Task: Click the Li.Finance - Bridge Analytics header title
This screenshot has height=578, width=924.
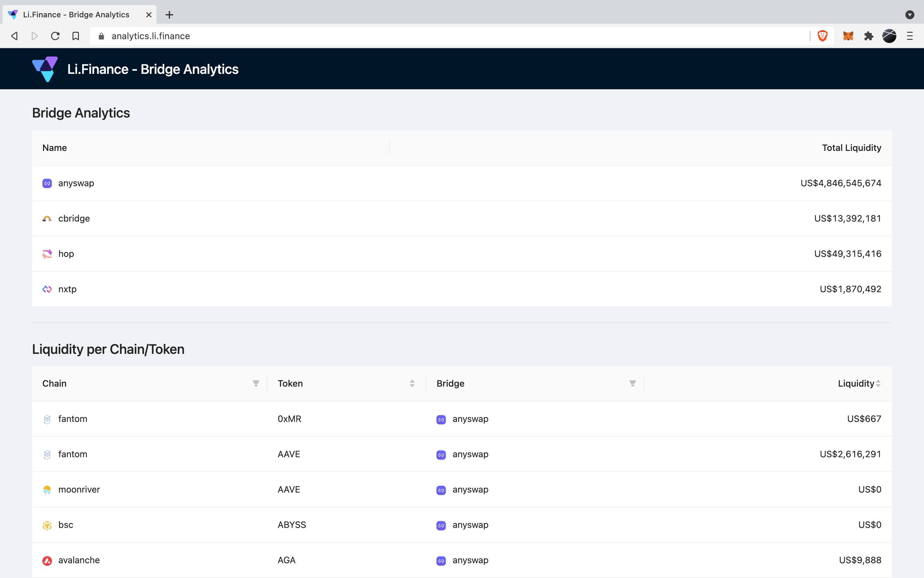Action: click(153, 69)
